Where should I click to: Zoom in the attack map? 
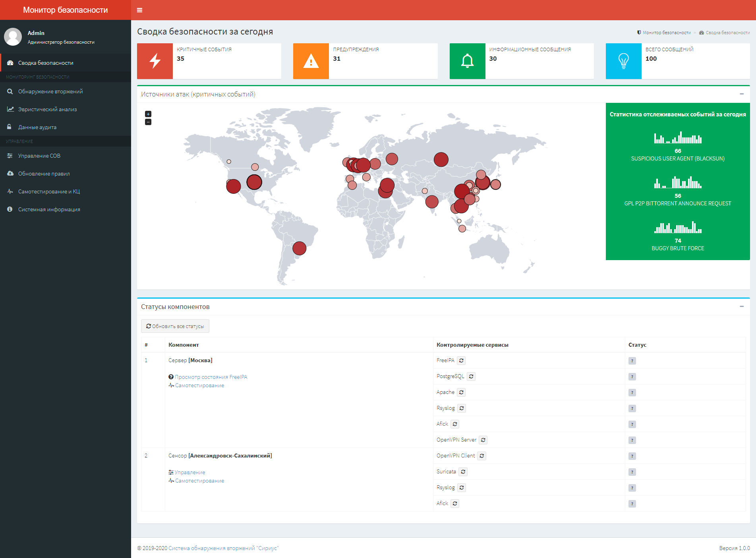click(x=148, y=114)
